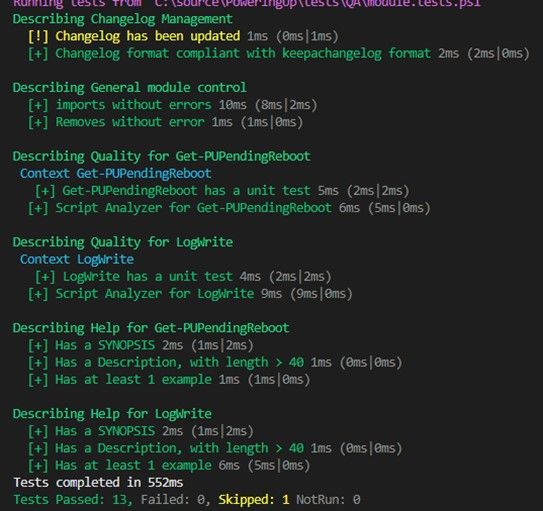Select 'Describing Quality for Get-PUPendingReboot' header

point(162,156)
